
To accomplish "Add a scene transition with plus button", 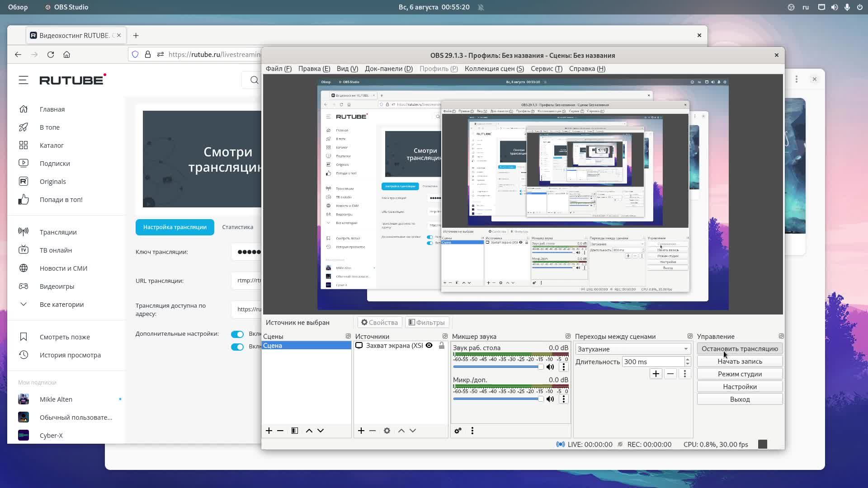I will point(656,374).
